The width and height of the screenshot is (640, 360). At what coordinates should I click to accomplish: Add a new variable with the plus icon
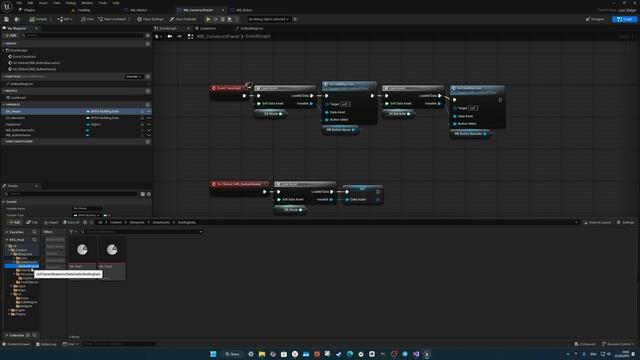click(148, 104)
